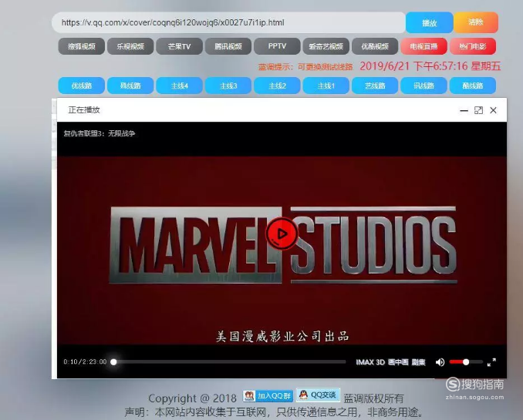
Task: Click the 加入QQ群 badge icon
Action: point(268,396)
